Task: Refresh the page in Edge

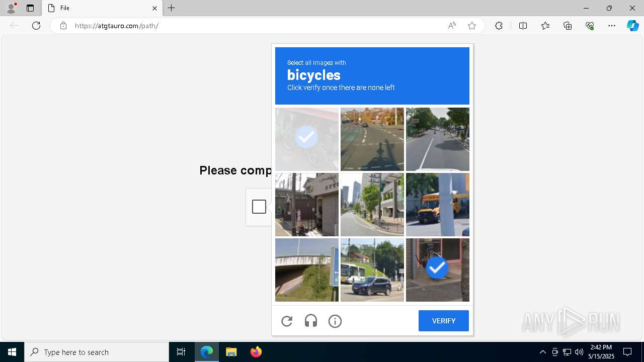Action: click(36, 26)
